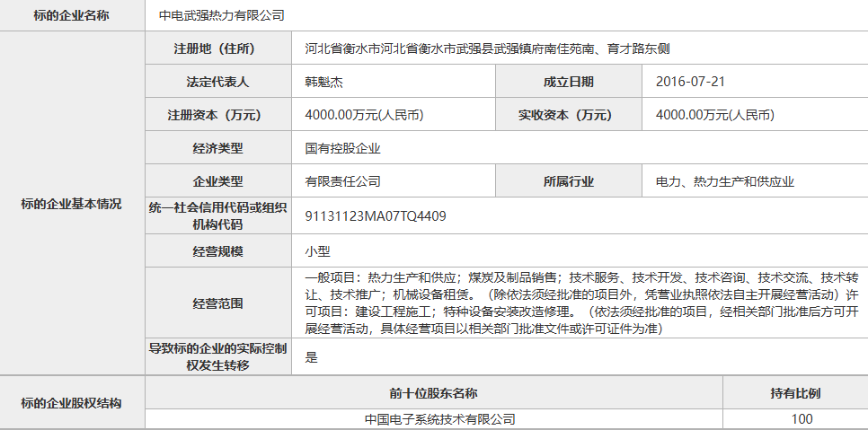Select the registered address text in 河北省衡水市
The image size is (868, 430).
click(x=487, y=48)
